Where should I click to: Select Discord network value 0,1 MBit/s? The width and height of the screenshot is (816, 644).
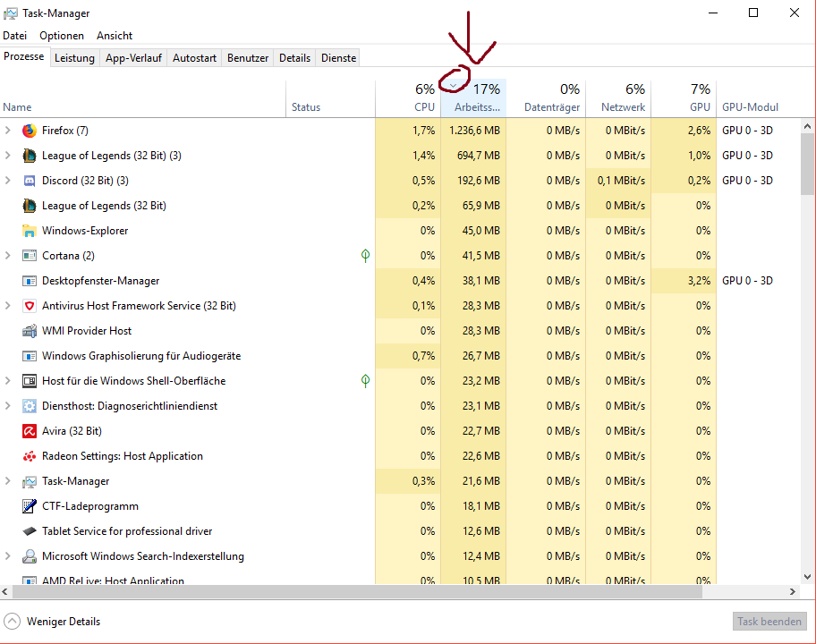621,181
